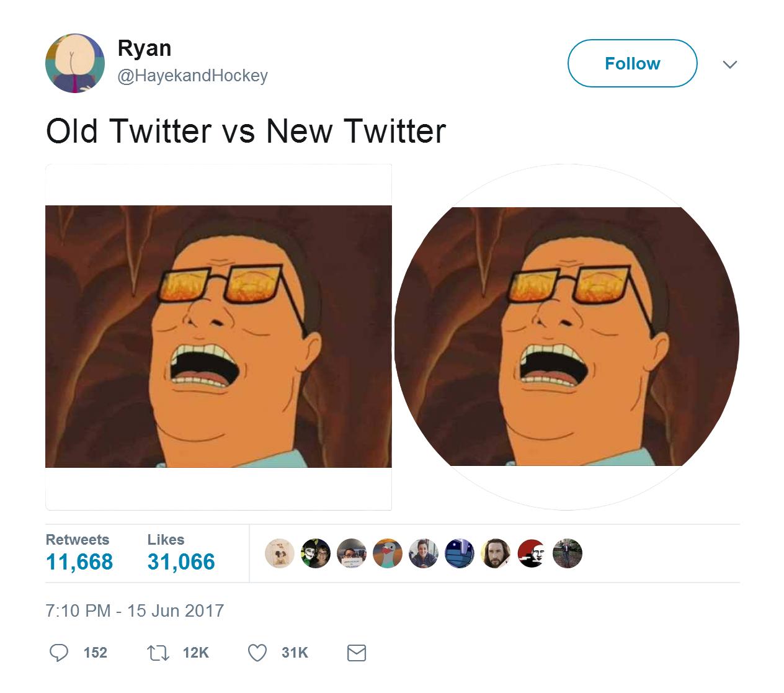Click the pigeon cartoon liker avatar
The height and width of the screenshot is (693, 784).
pyautogui.click(x=388, y=553)
